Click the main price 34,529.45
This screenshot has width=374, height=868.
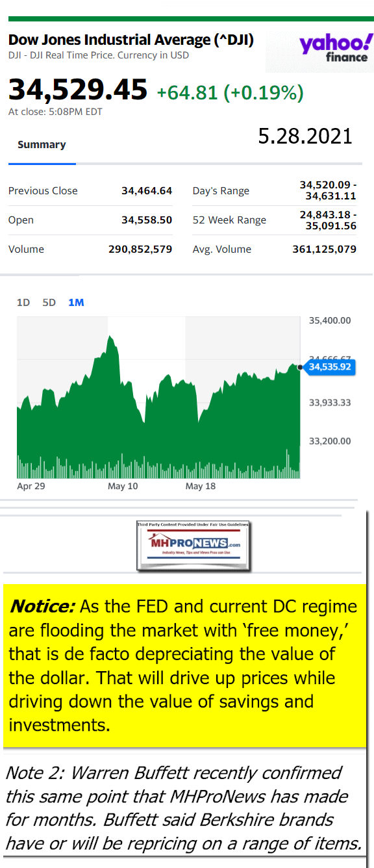[x=78, y=90]
